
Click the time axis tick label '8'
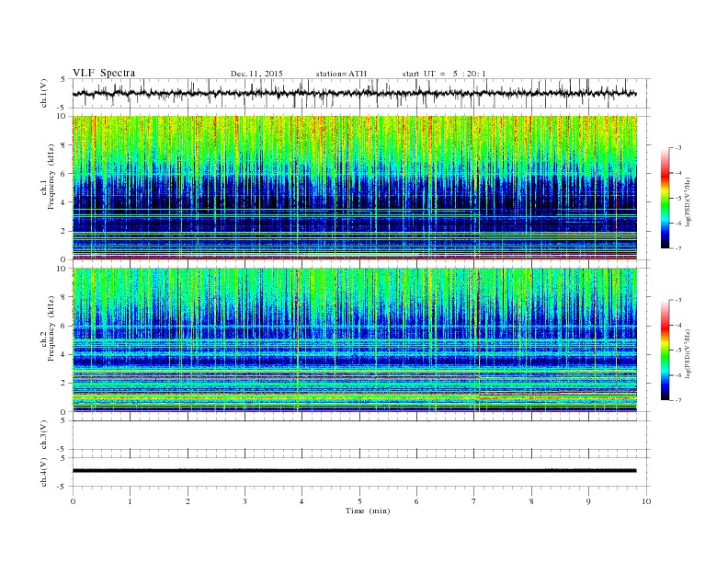tap(531, 501)
